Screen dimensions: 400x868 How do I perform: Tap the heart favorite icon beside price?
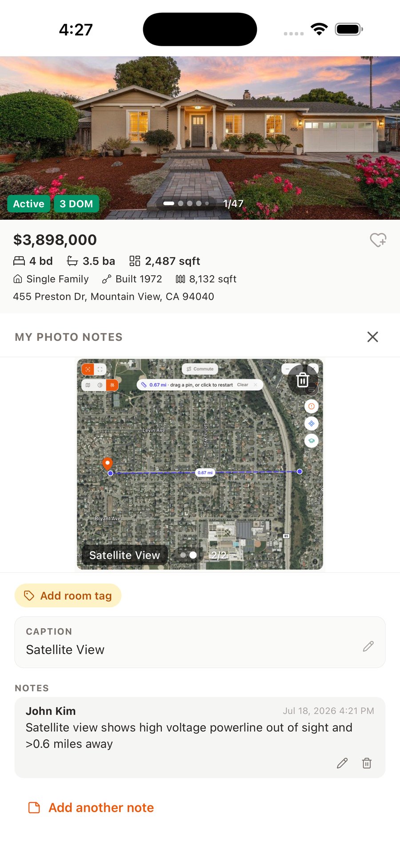(x=378, y=240)
